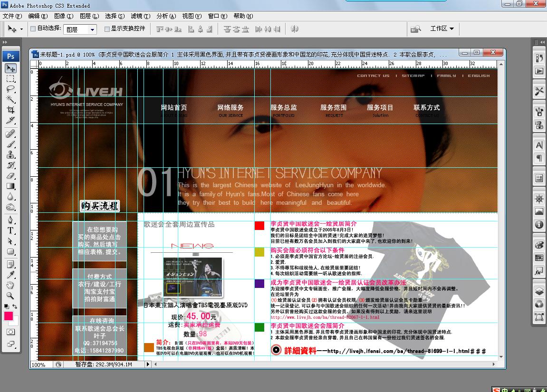Expand the 工作区 workspace dropdown
The width and height of the screenshot is (547, 392).
[x=442, y=29]
